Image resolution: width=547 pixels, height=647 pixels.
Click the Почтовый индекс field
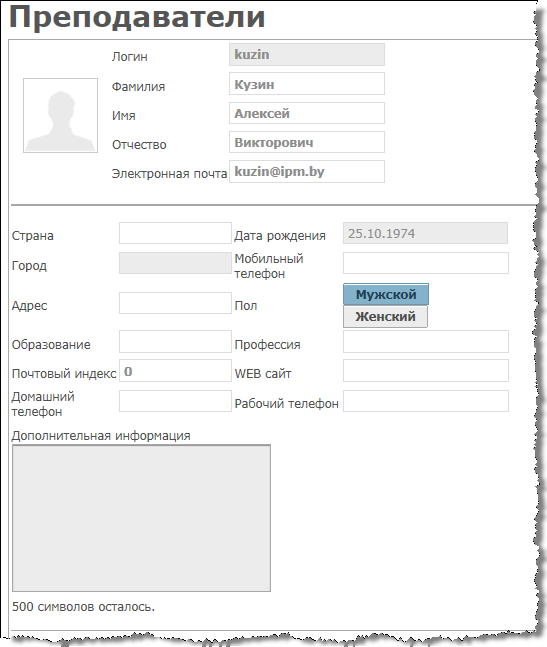point(175,371)
